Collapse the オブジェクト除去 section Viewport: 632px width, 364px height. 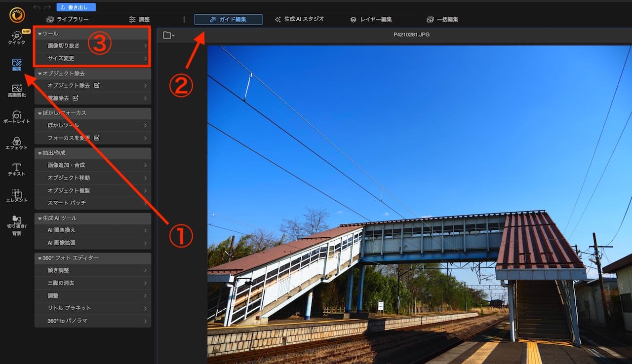point(40,73)
